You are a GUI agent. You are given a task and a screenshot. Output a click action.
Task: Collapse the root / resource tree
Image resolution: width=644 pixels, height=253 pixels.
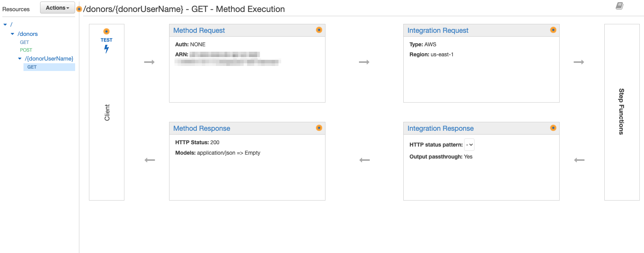5,25
